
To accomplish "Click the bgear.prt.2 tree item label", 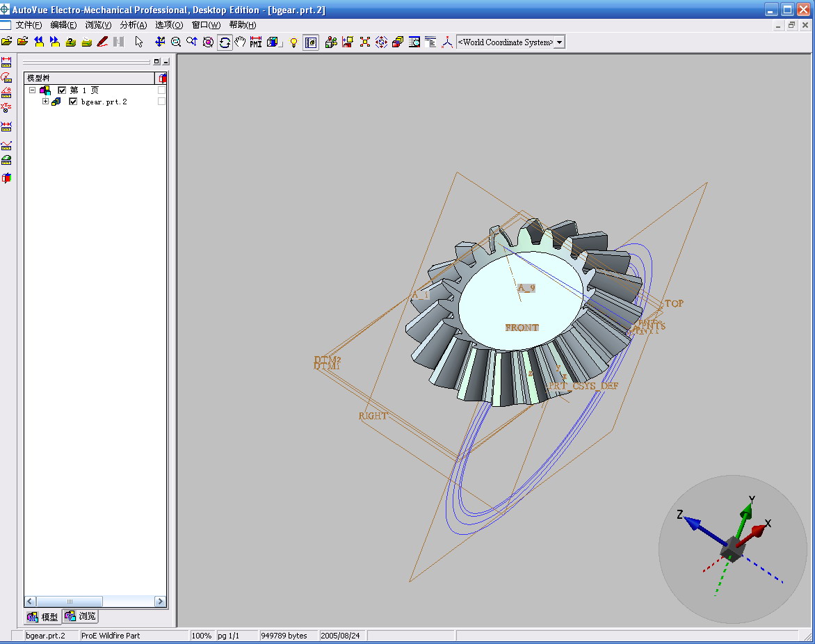I will (x=104, y=102).
